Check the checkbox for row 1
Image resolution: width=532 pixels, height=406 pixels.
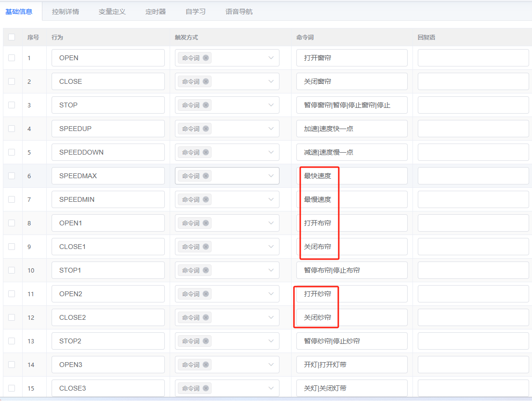pyautogui.click(x=12, y=58)
